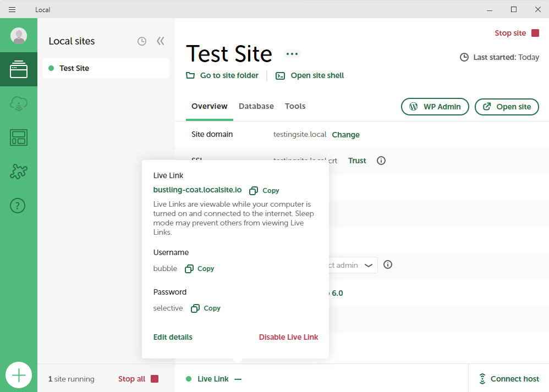Open the hamburger menu
The width and height of the screenshot is (549, 392).
coord(12,9)
